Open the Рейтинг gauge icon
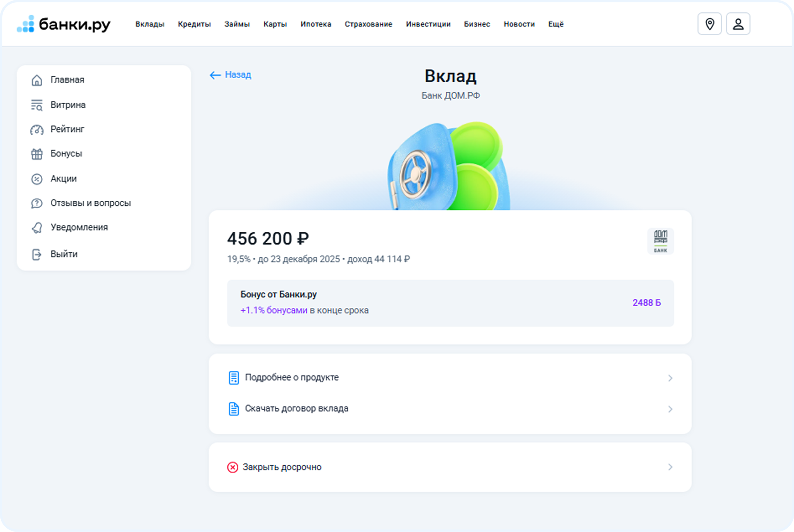Image resolution: width=794 pixels, height=532 pixels. 37,129
